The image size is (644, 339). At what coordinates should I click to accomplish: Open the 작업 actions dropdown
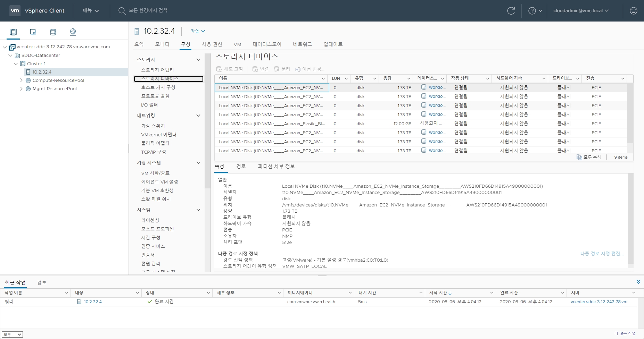click(198, 31)
